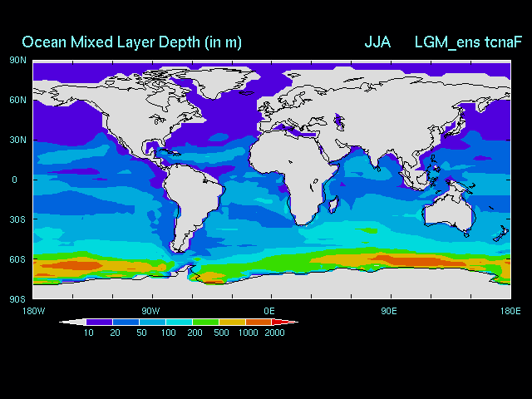532x399 pixels.
Task: Click the 'JJA' season label
Action: coord(377,42)
